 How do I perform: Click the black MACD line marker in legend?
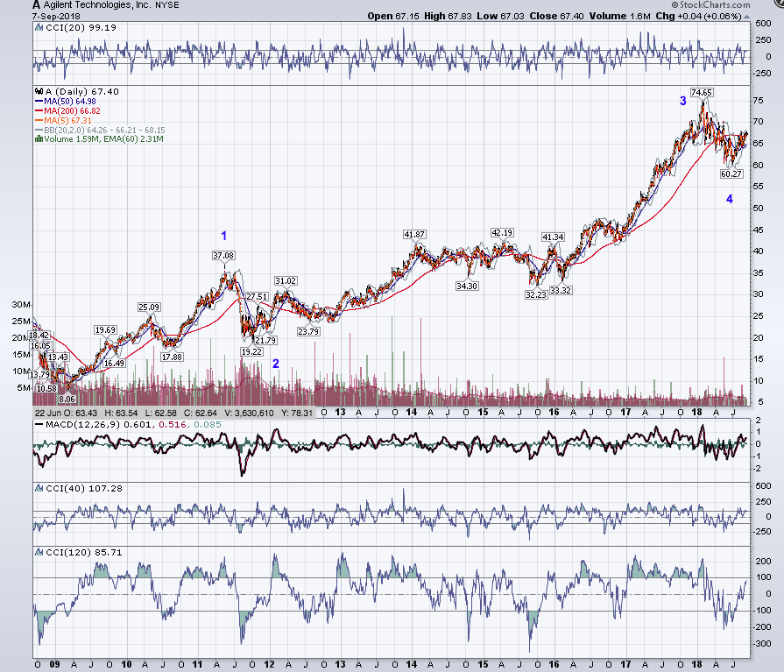pyautogui.click(x=39, y=425)
